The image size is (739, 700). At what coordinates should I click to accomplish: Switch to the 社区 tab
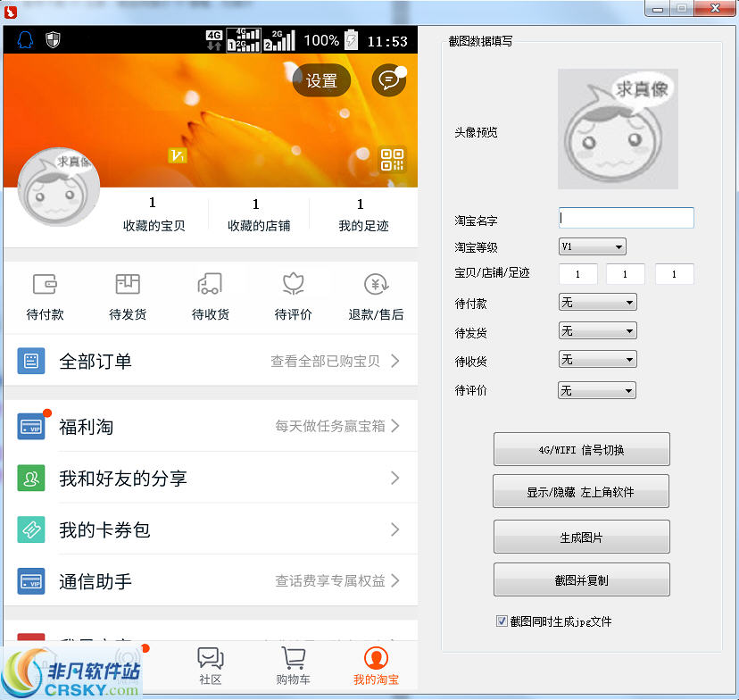coord(211,665)
